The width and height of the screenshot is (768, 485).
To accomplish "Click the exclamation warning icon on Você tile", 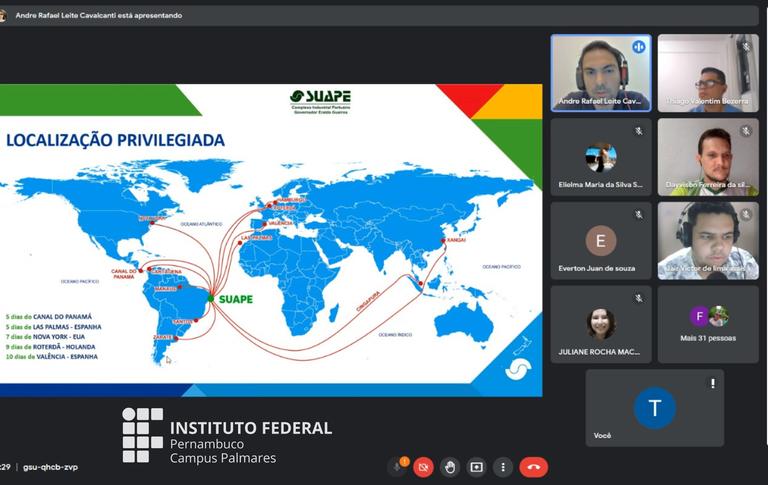I will pyautogui.click(x=712, y=383).
